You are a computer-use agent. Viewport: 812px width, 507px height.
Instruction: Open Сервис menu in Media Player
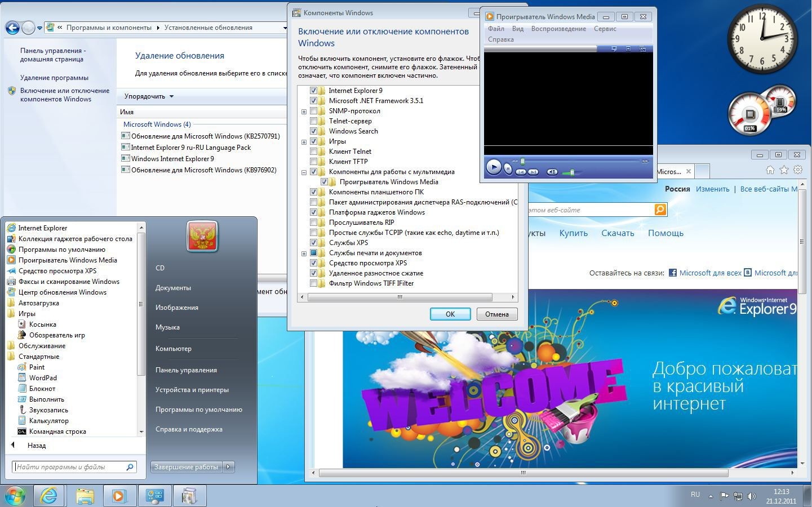tap(605, 28)
